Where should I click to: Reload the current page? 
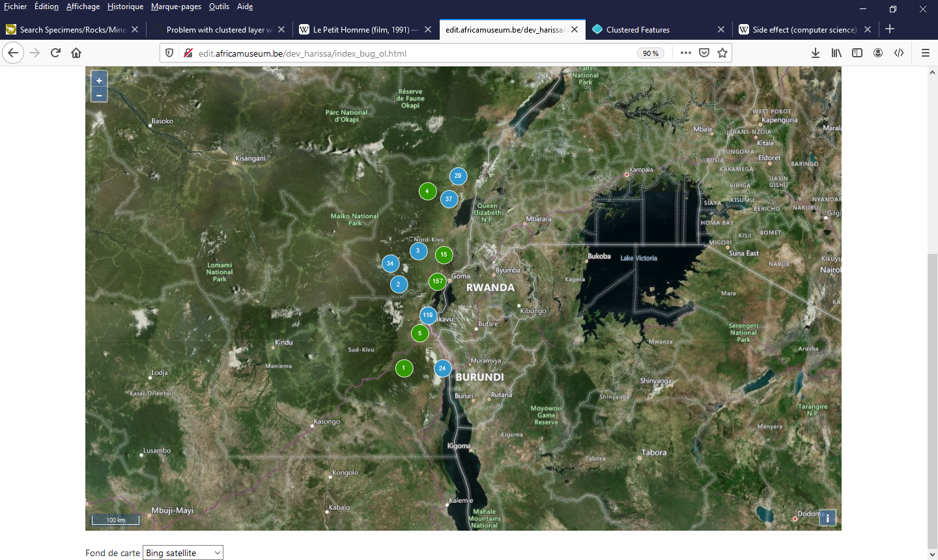point(55,53)
